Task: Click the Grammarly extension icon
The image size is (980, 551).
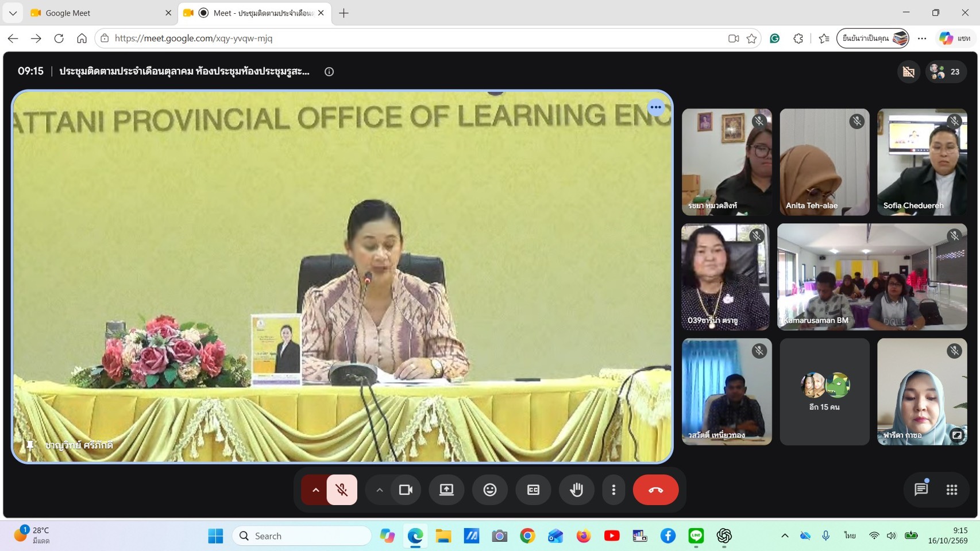Action: (x=774, y=38)
